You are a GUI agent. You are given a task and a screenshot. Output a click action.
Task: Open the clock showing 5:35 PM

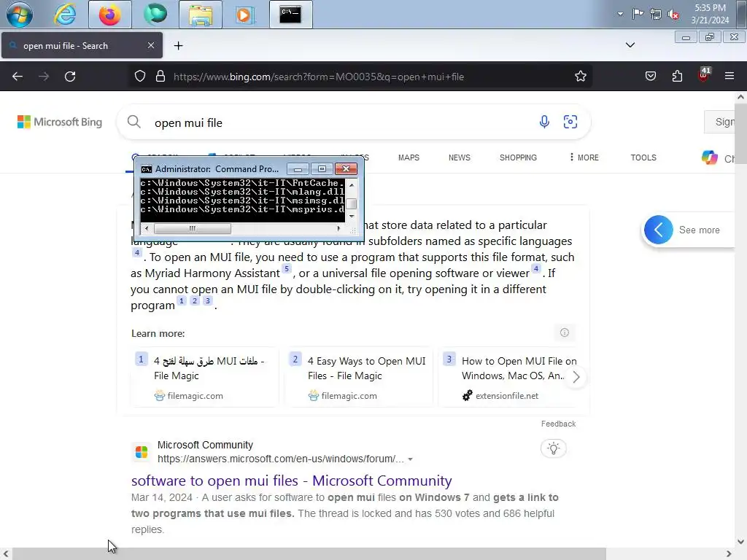tap(710, 14)
